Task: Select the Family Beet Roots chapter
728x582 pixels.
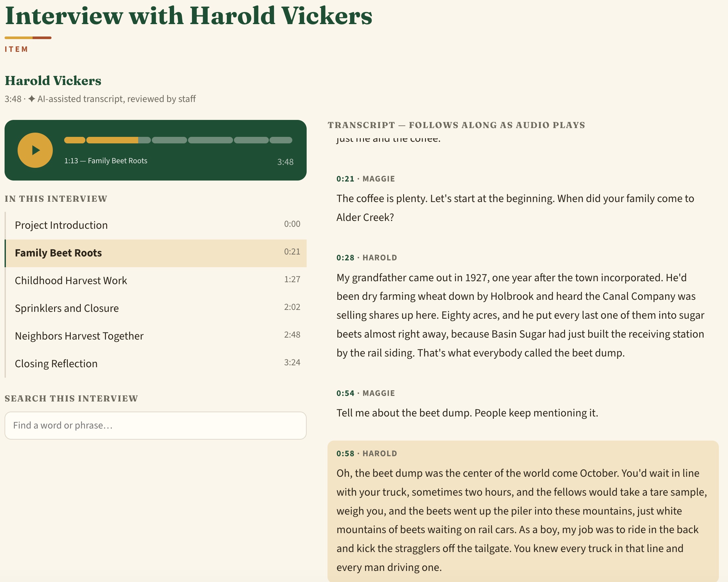Action: tap(156, 253)
